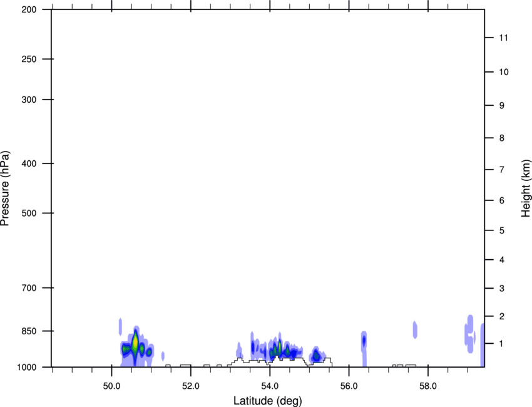Pick the 5 km height label
This screenshot has width=532, height=407.
click(x=502, y=230)
